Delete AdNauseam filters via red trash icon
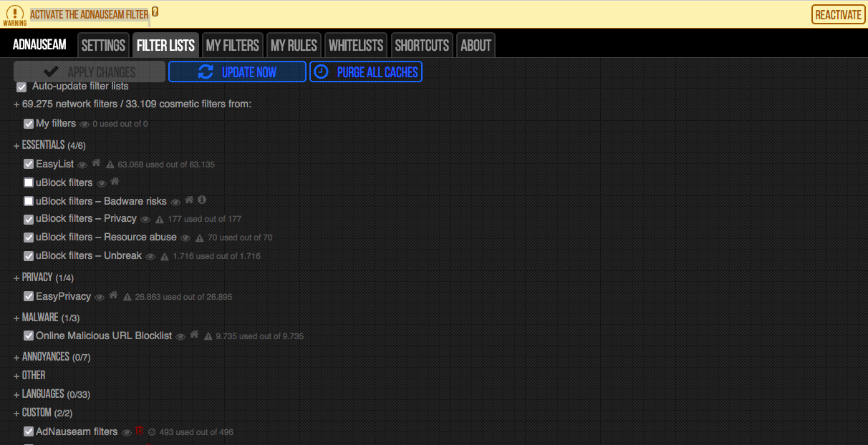Viewport: 868px width, 445px height. click(140, 431)
